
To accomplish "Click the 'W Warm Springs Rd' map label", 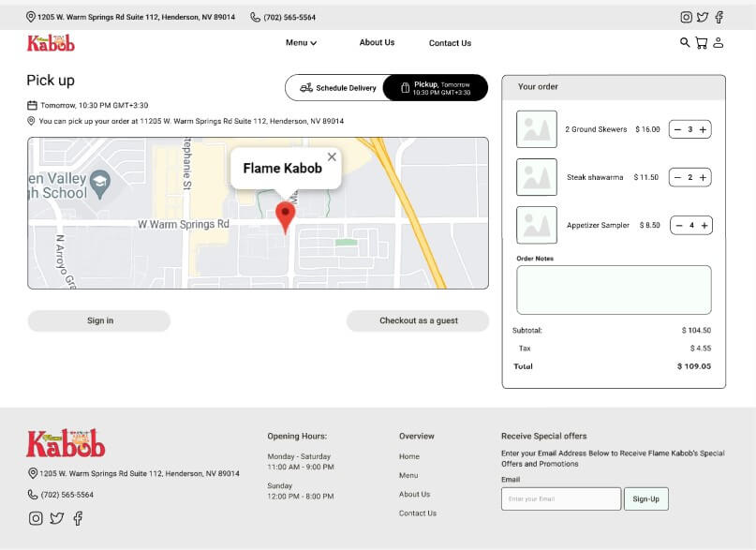I will [184, 224].
